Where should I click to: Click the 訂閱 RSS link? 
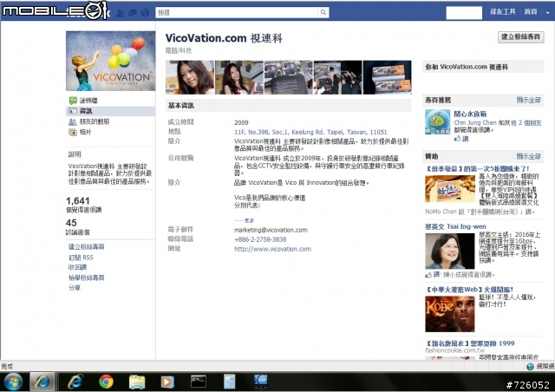pyautogui.click(x=81, y=258)
